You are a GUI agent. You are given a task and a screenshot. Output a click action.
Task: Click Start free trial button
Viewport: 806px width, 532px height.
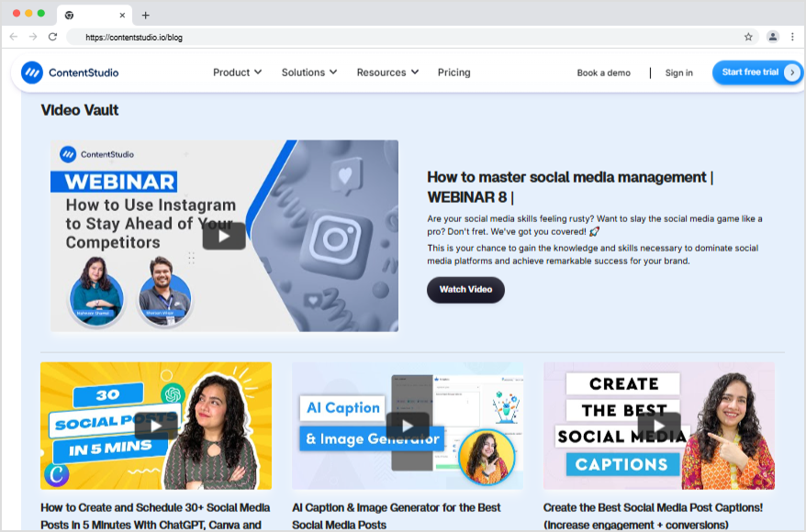(x=756, y=72)
